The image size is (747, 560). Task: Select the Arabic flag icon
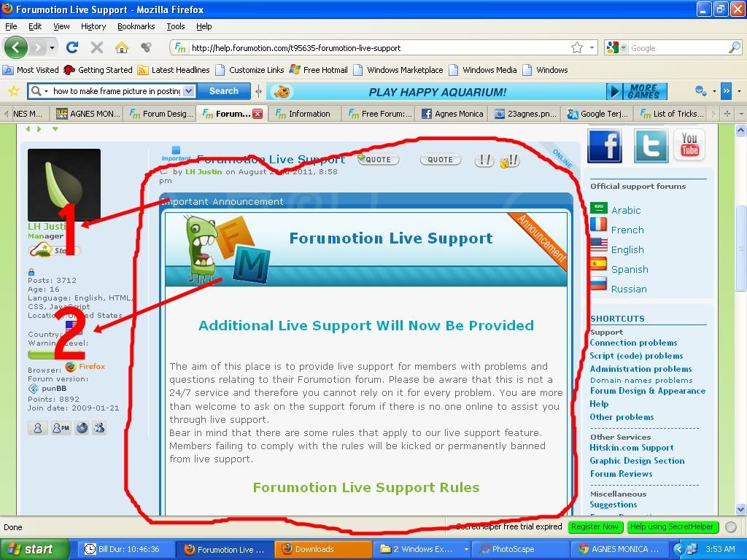tap(598, 208)
